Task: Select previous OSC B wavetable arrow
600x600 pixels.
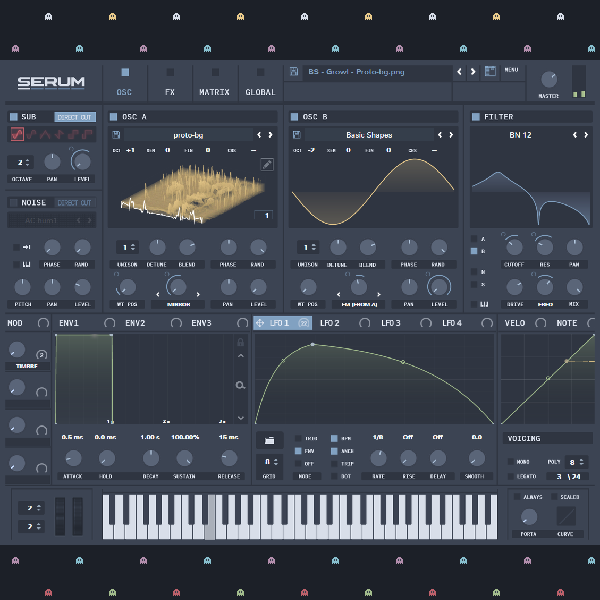Action: (440, 135)
